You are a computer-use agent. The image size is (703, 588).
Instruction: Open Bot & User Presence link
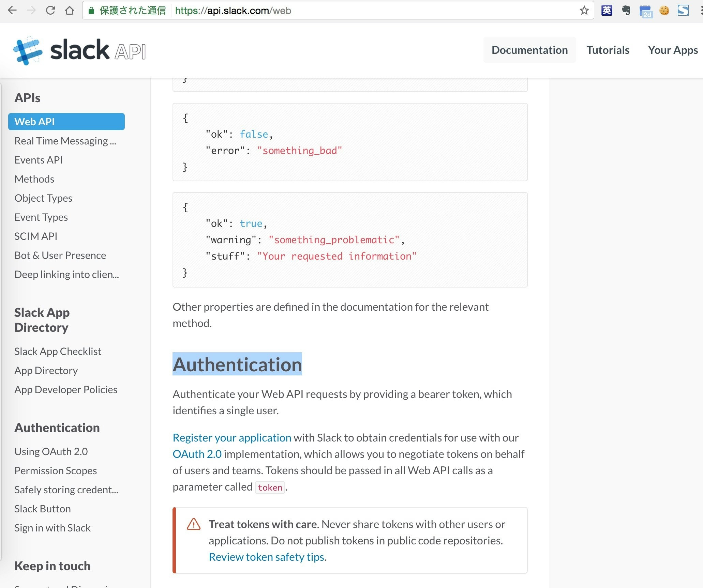[60, 255]
